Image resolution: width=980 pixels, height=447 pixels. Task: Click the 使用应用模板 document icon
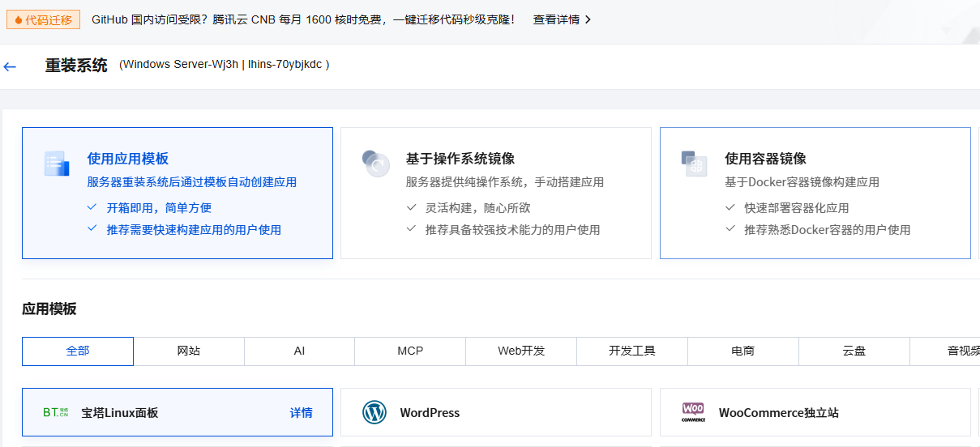click(x=57, y=164)
